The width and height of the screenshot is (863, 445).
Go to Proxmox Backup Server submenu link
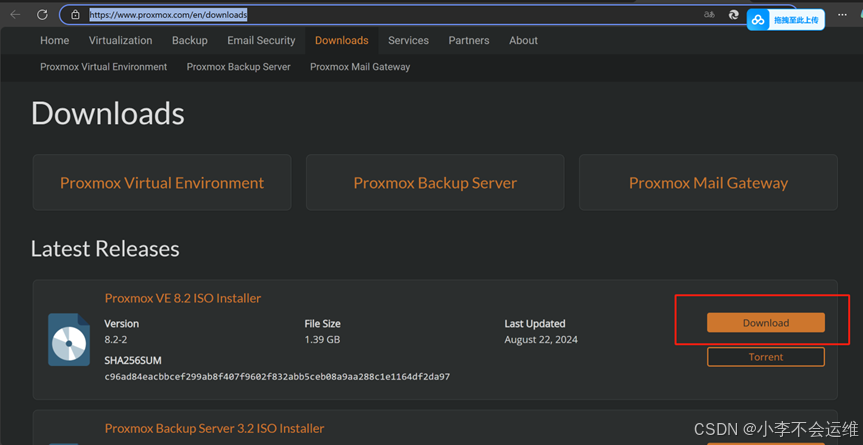click(238, 67)
